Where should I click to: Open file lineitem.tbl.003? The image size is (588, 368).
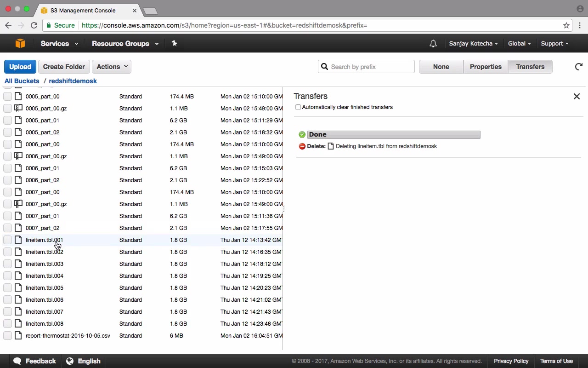(x=45, y=264)
